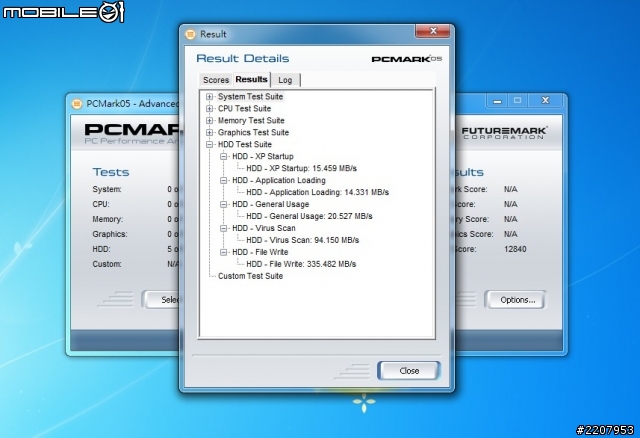Close the Result Details dialog with Close button
This screenshot has height=438, width=640.
pyautogui.click(x=409, y=371)
